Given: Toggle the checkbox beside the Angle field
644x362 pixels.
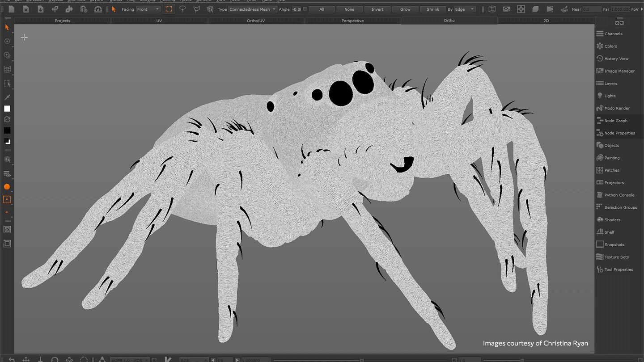Looking at the screenshot, I should coord(305,9).
